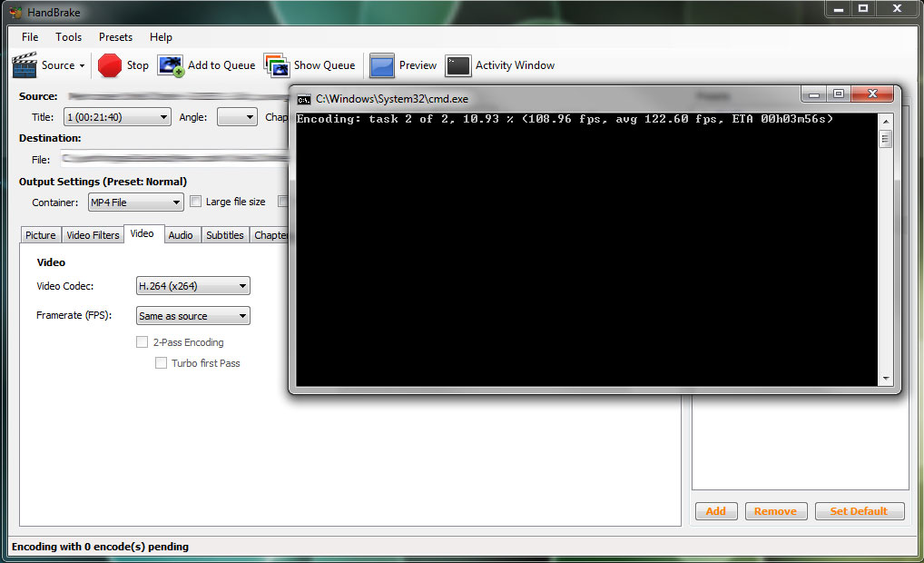The height and width of the screenshot is (563, 924).
Task: Click the HandBrake title bar app icon
Action: 15,13
